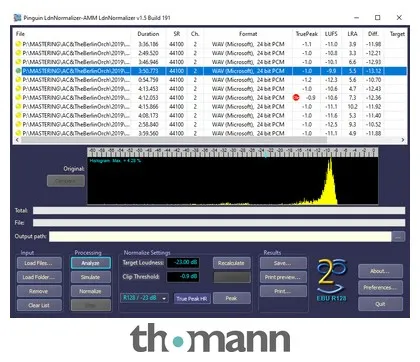Click status icon of the 3:46.946 row
The image size is (420, 362).
pyautogui.click(x=18, y=62)
